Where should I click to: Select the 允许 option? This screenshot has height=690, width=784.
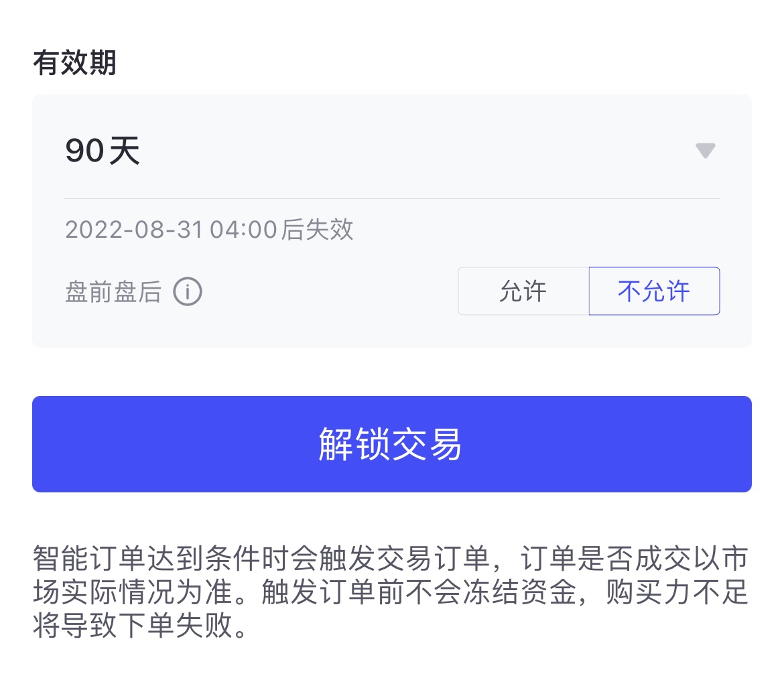523,291
